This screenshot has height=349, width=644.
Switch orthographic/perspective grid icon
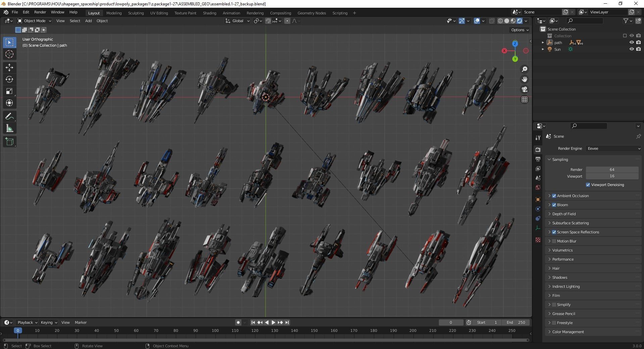tap(524, 99)
